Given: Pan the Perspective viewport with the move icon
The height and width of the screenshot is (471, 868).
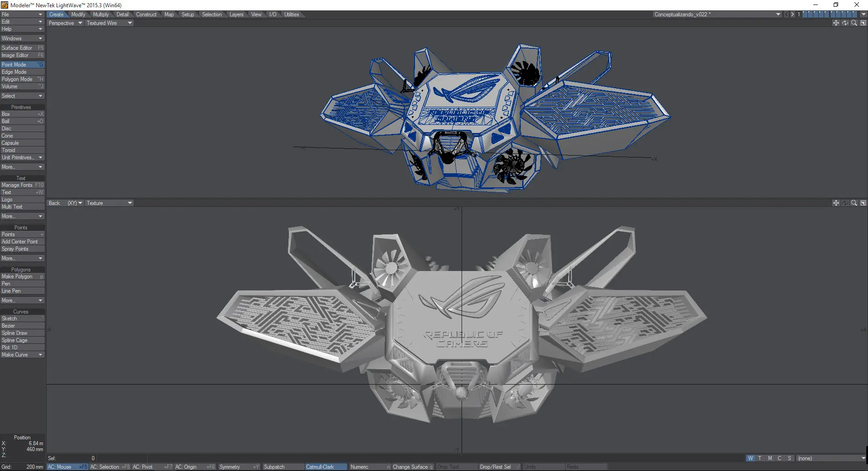Looking at the screenshot, I should tap(836, 23).
